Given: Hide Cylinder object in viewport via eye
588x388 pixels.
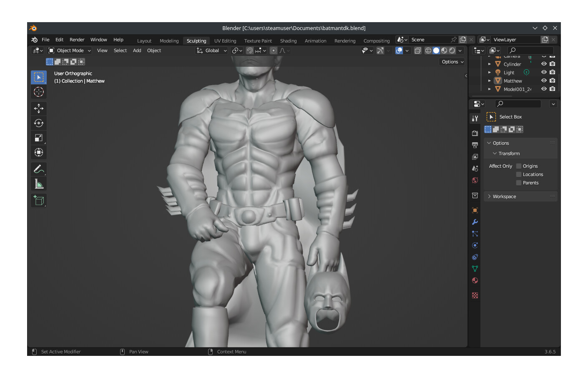Looking at the screenshot, I should point(544,64).
